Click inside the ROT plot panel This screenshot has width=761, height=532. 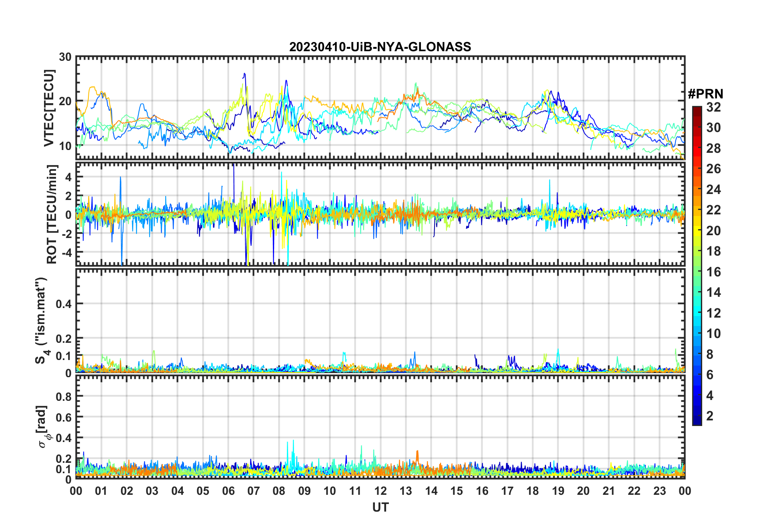(x=380, y=214)
